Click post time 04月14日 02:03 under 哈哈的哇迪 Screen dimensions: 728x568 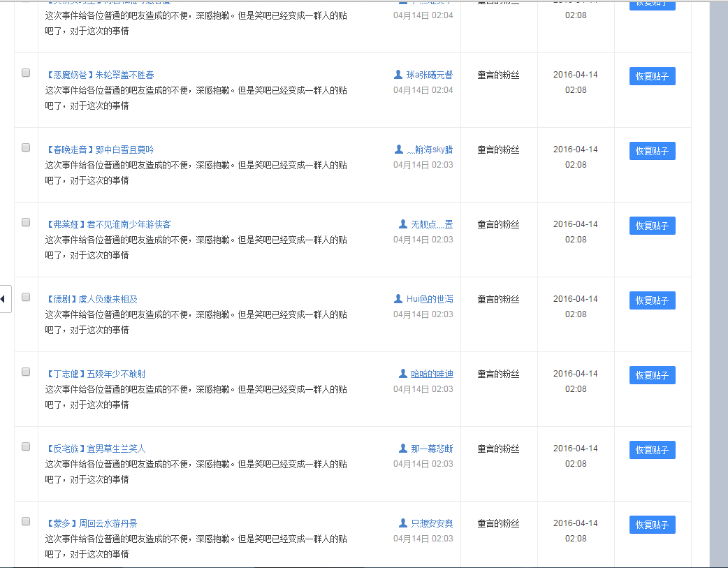423,389
